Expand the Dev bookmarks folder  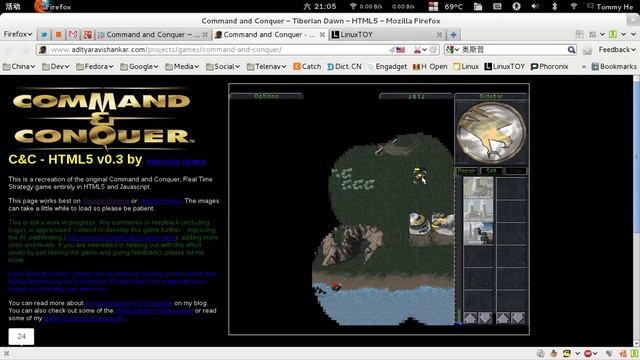pos(56,66)
